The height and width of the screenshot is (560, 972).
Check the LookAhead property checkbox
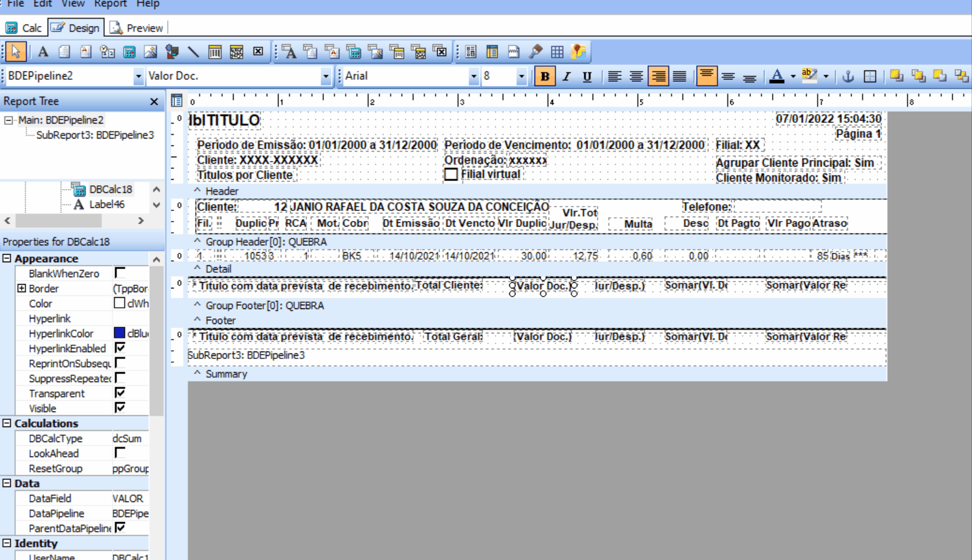pos(120,453)
